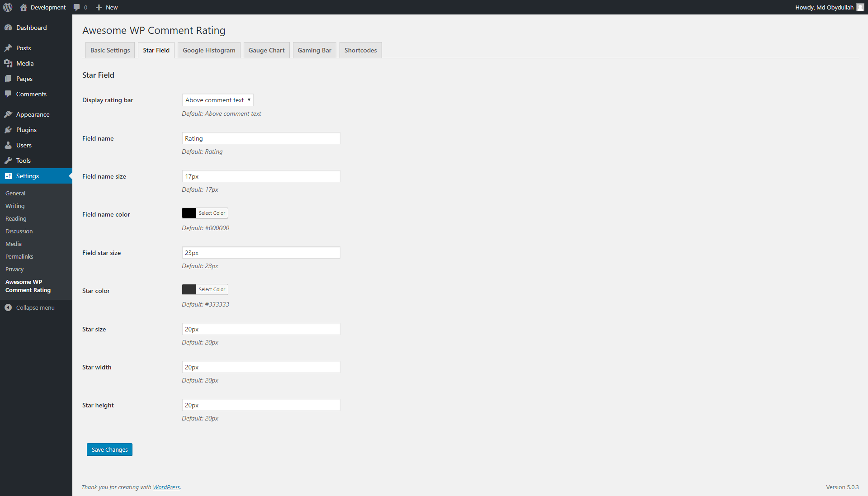The width and height of the screenshot is (868, 496).
Task: Open Users via the person icon
Action: (x=9, y=145)
